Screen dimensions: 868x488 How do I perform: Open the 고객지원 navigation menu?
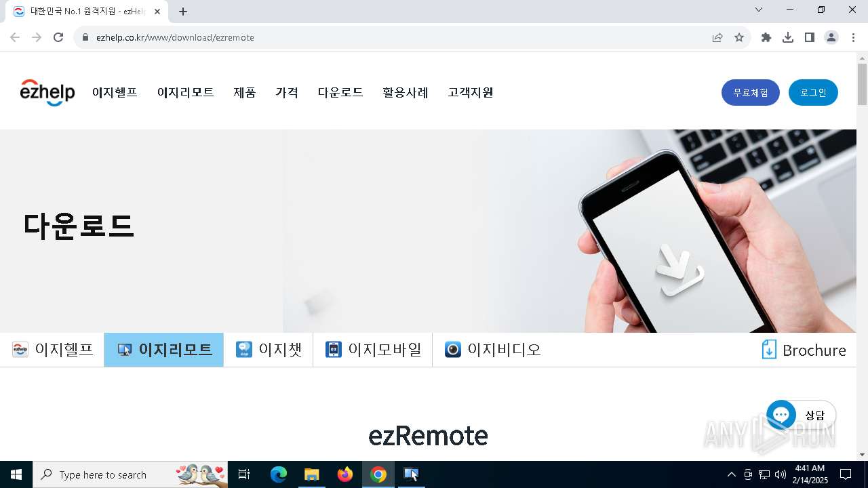tap(471, 92)
